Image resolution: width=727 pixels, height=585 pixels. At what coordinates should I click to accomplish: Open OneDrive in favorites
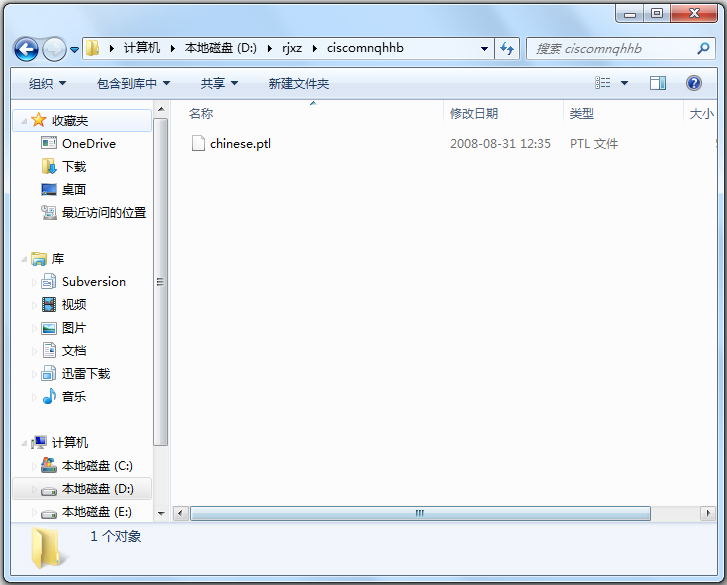coord(88,143)
